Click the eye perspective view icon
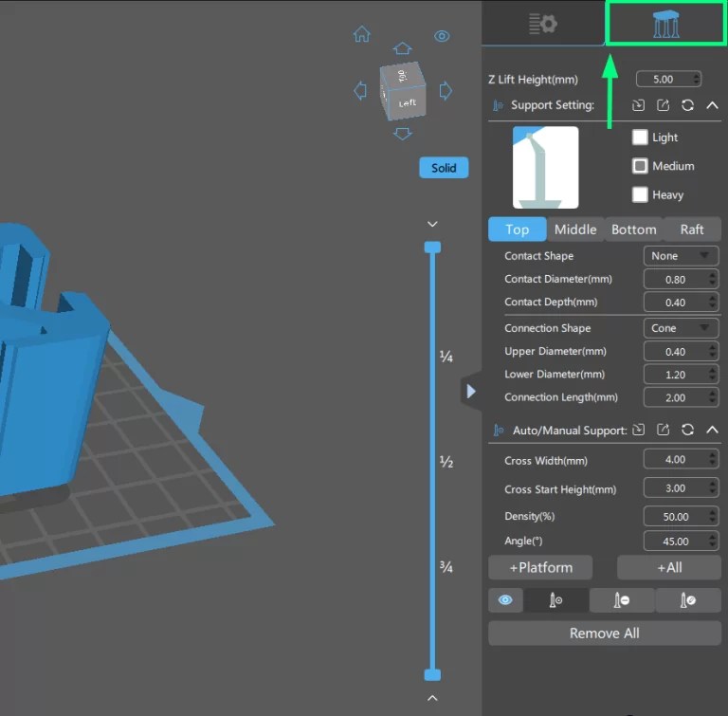This screenshot has height=716, width=728. pyautogui.click(x=442, y=36)
